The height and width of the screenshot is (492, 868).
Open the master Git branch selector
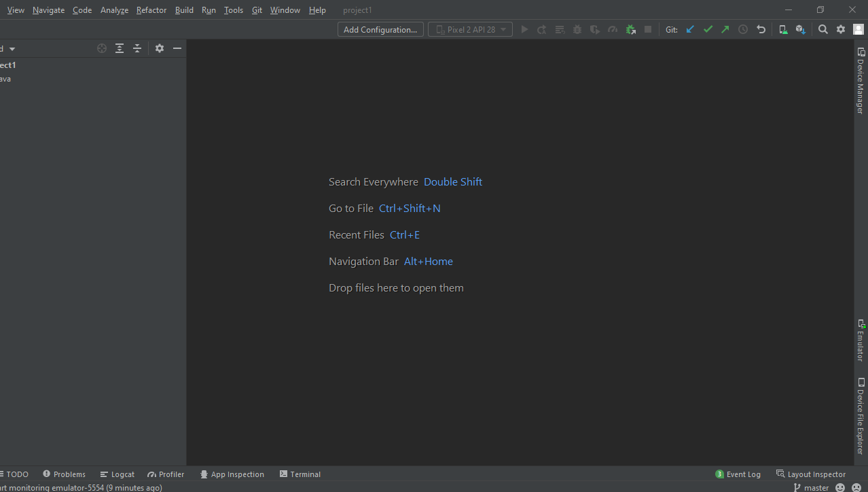812,487
